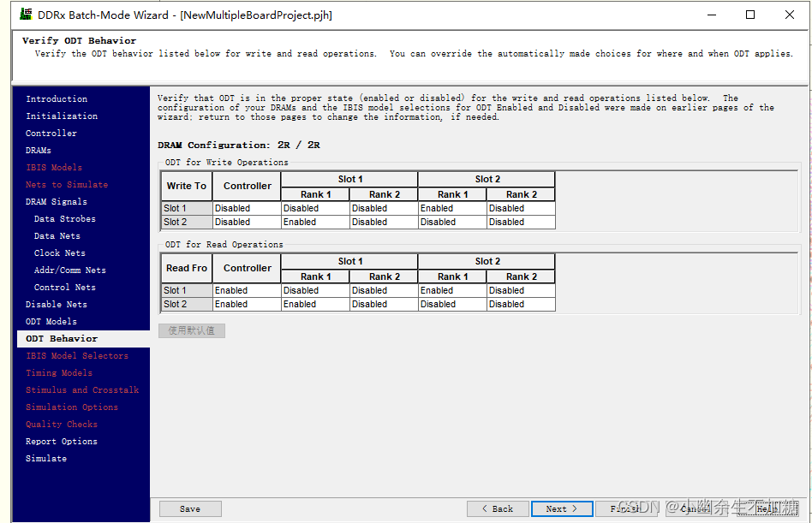
Task: Open Simulation Options page
Action: [72, 407]
